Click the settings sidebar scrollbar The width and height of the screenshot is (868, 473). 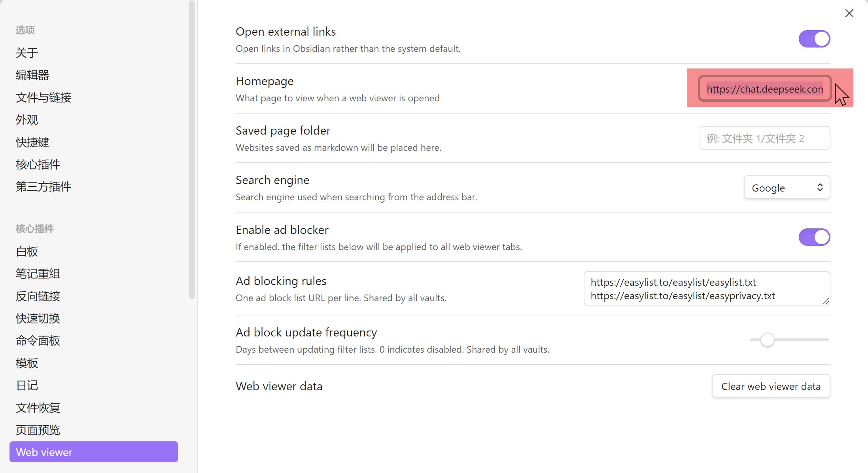pos(192,150)
